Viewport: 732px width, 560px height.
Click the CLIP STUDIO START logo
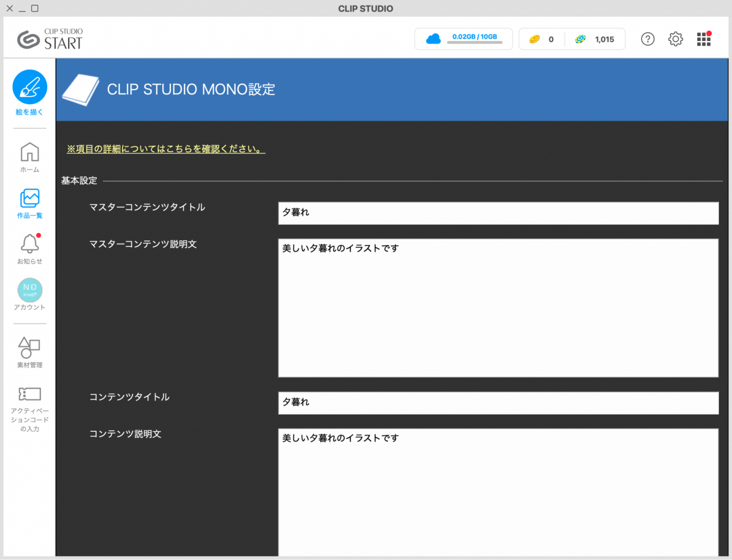[49, 39]
